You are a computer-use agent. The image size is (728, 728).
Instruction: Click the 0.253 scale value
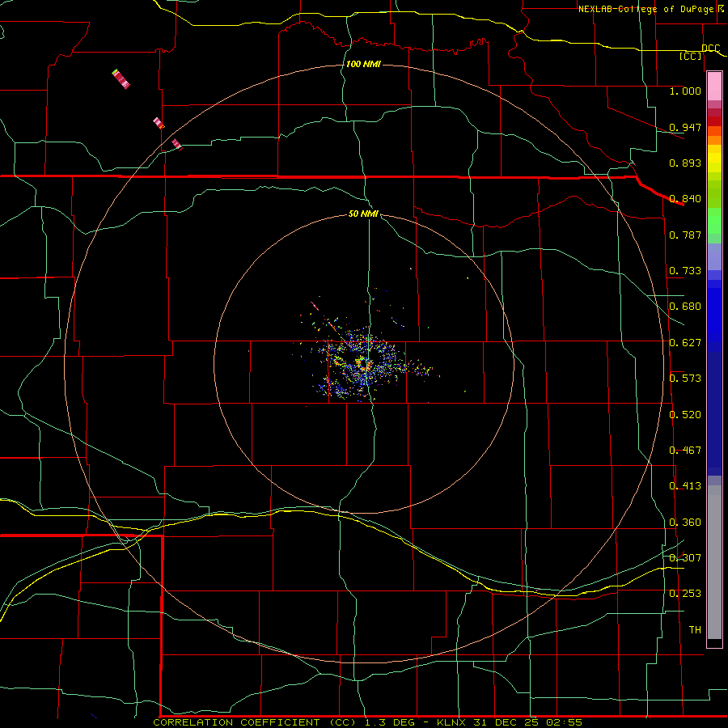coord(685,594)
